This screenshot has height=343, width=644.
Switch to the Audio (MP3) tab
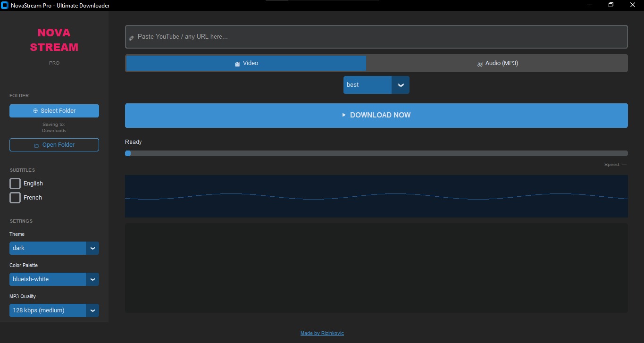[x=497, y=63]
